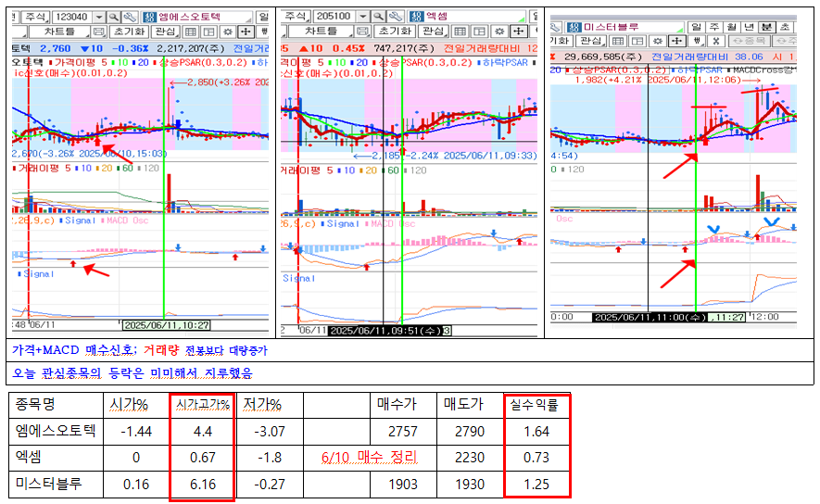Open gear settings icon in 엑셈 toolbar
820x504 pixels.
point(499,31)
